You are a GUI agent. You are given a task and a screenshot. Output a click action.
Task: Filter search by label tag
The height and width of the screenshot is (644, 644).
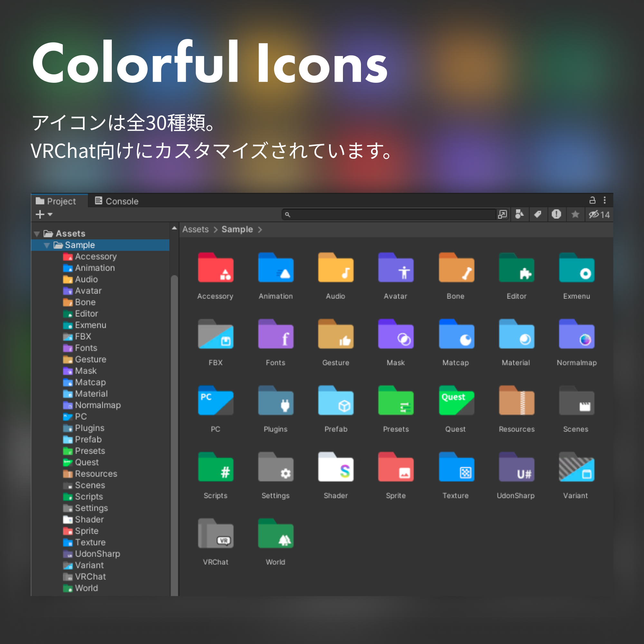[x=539, y=215]
